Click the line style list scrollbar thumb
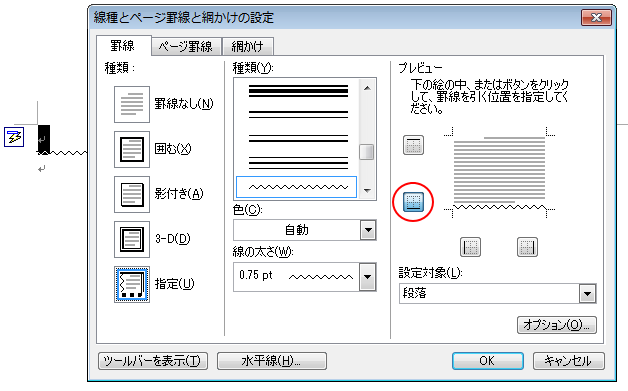 pyautogui.click(x=366, y=152)
